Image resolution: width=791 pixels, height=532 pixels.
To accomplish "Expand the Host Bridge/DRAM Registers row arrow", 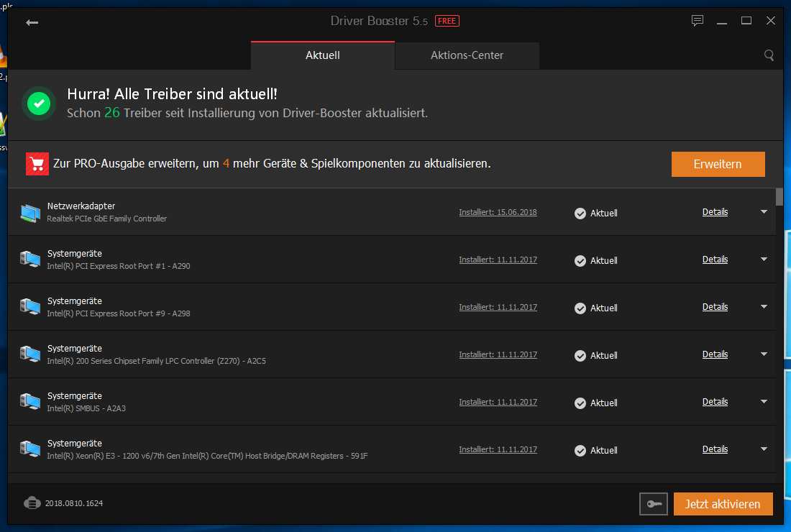I will pyautogui.click(x=764, y=449).
